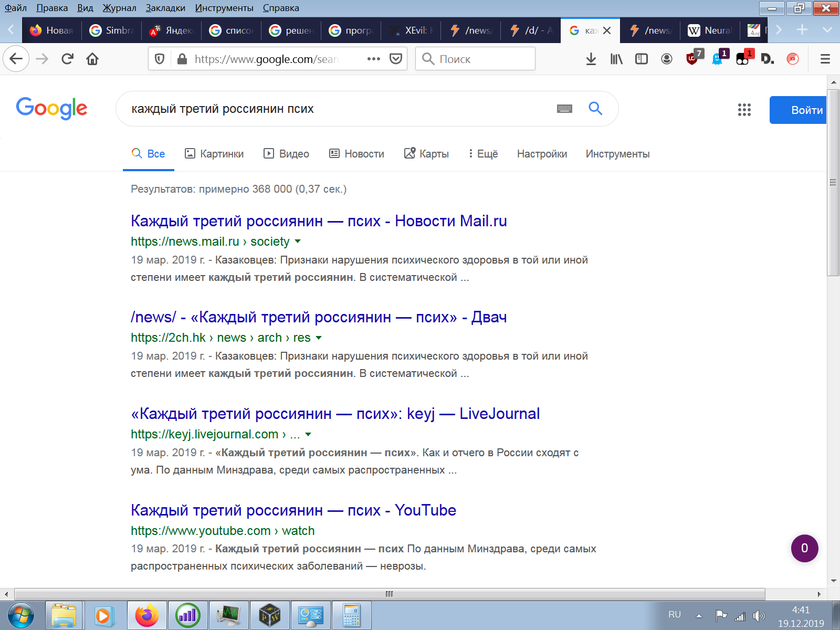Open the Dark Reader extension
Image resolution: width=840 pixels, height=630 pixels.
[x=768, y=59]
